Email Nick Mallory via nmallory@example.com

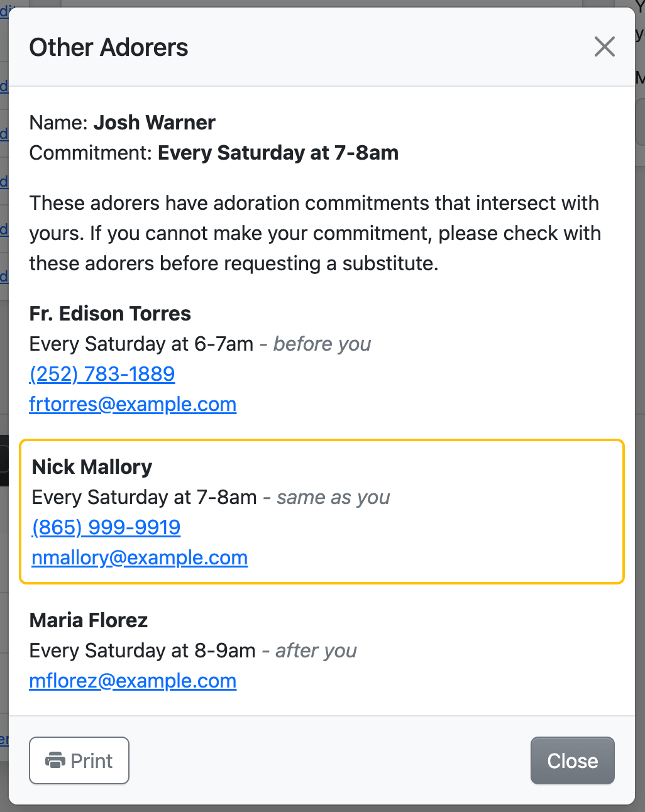click(x=140, y=557)
